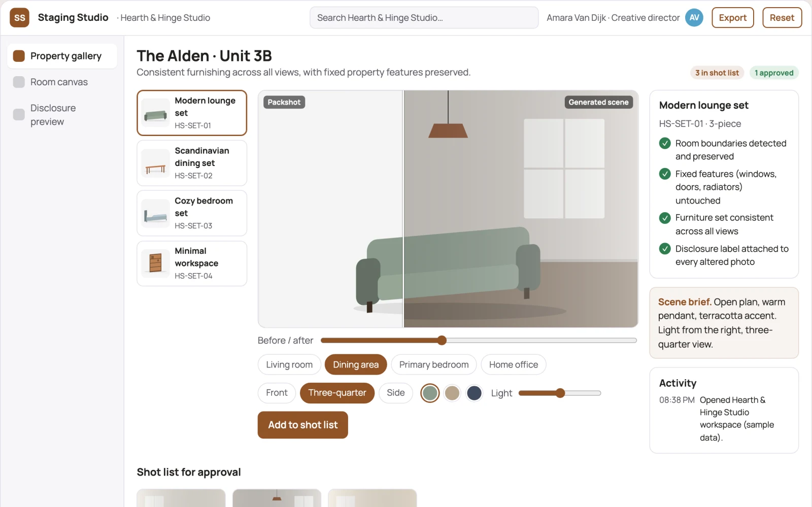Click the Scandinavian dining set table thumbnail
The height and width of the screenshot is (507, 812).
(x=155, y=163)
